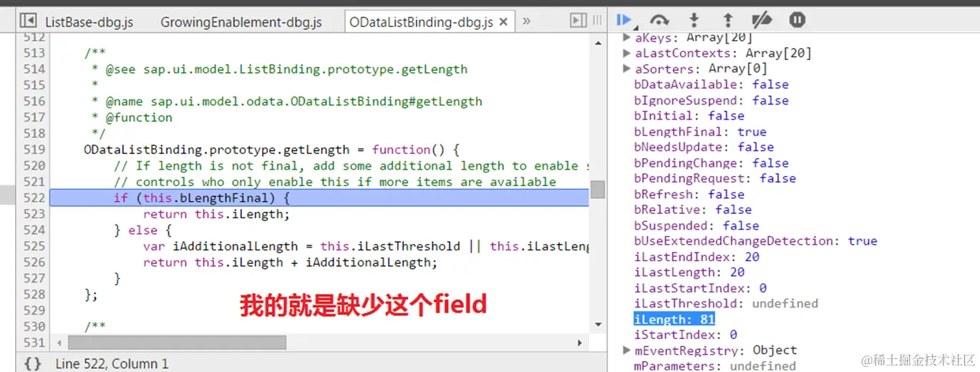Click the 'if (this.bLengthFinal)' code line
The height and width of the screenshot is (372, 980).
pos(202,197)
